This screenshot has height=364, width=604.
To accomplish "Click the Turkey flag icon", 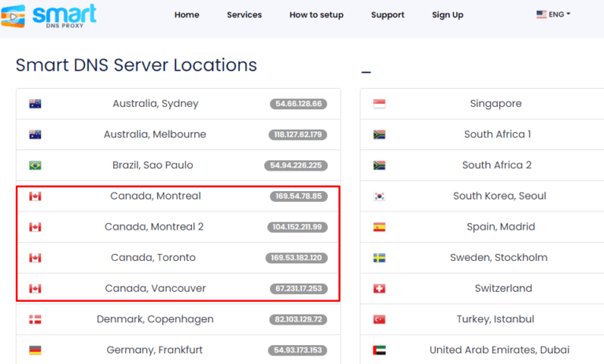I will (379, 320).
